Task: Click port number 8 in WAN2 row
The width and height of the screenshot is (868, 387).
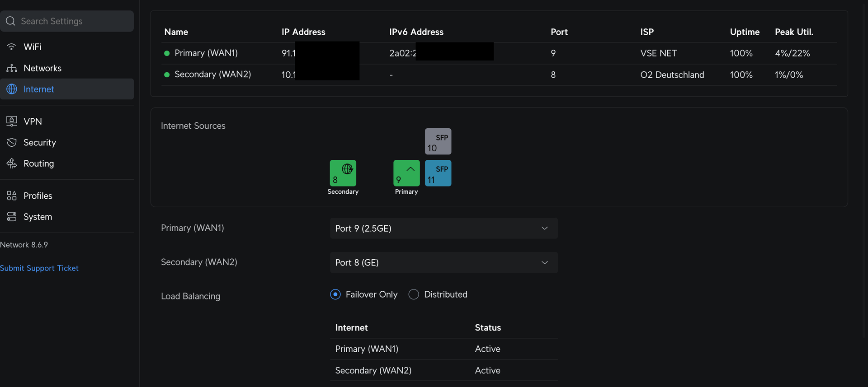Action: click(553, 75)
